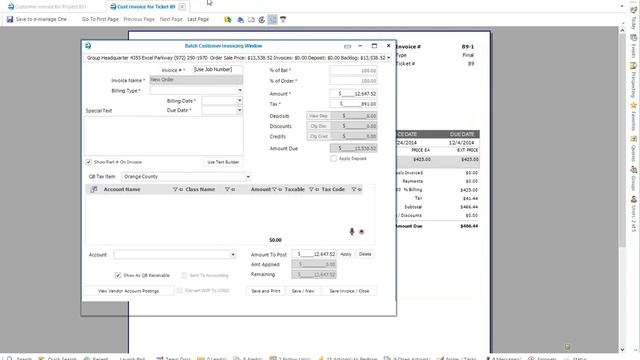Toggle Sent To Accounting checkbox
640x360 pixels.
184,275
